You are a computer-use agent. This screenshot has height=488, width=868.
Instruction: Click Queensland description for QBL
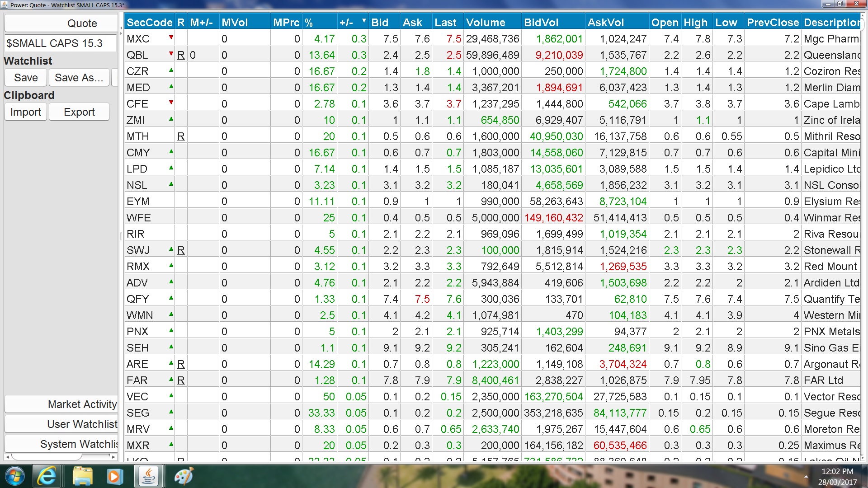click(x=831, y=55)
